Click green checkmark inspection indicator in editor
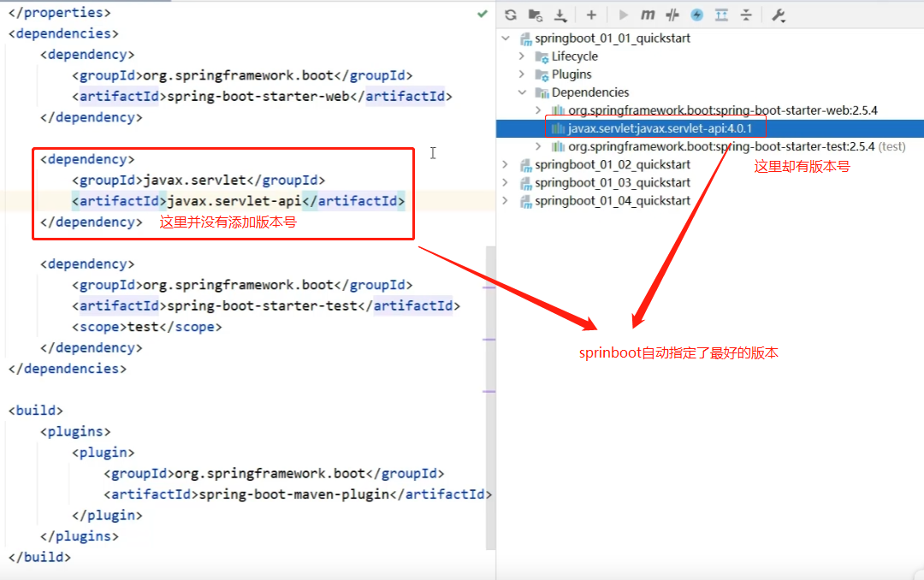The height and width of the screenshot is (580, 924). pos(483,14)
